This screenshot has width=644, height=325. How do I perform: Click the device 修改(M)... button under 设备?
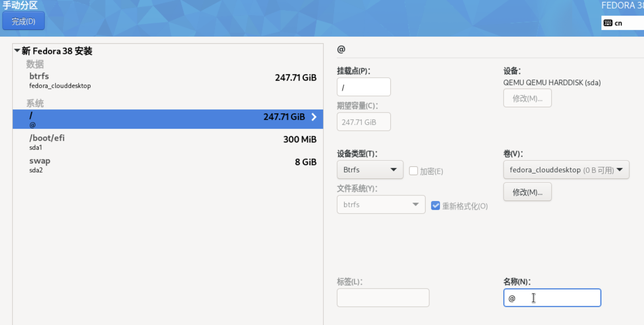pyautogui.click(x=527, y=98)
